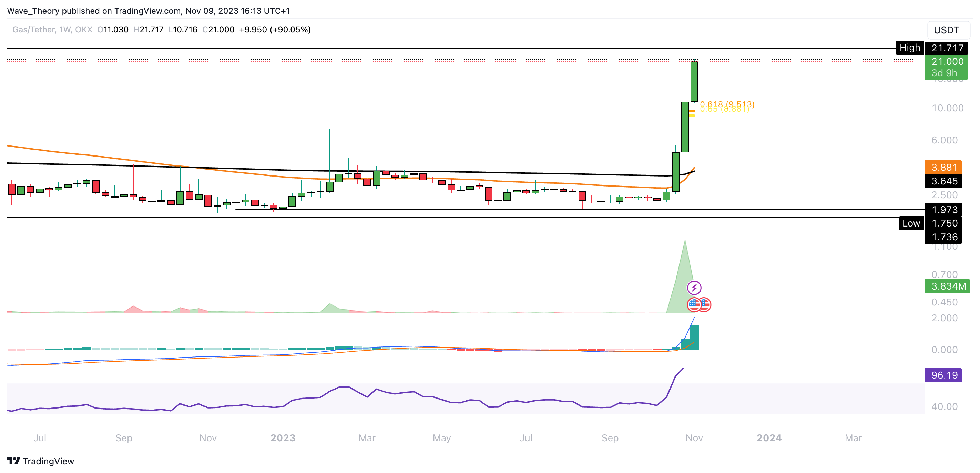980x473 pixels.
Task: Click the purple 96.19 RSI value label
Action: pos(943,375)
